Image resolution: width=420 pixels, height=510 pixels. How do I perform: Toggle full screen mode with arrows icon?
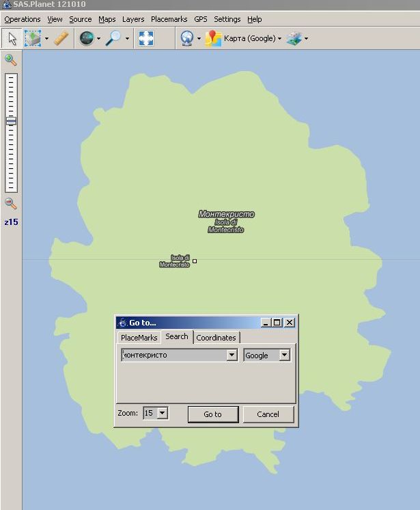[146, 39]
